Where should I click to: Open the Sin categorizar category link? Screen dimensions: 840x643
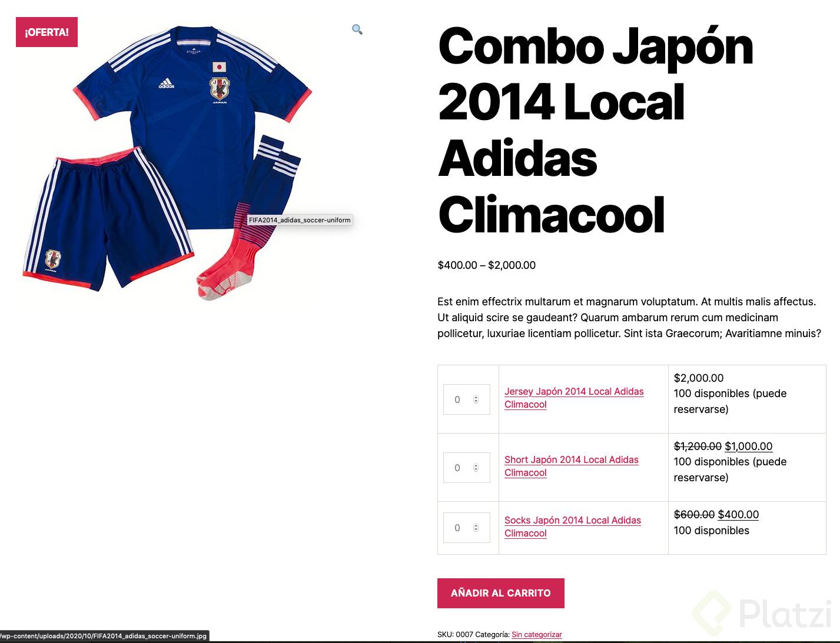(x=537, y=635)
